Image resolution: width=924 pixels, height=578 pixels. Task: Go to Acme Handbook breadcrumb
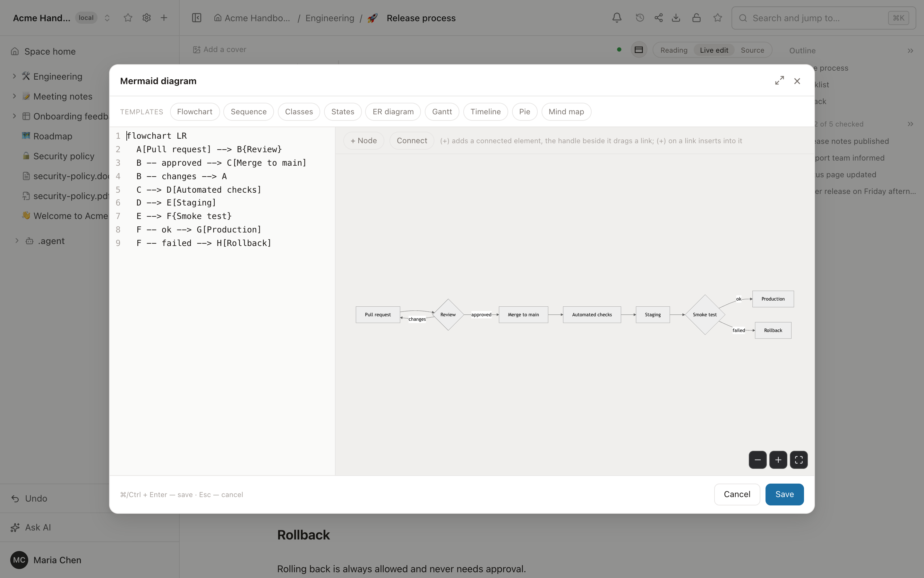[x=252, y=18]
